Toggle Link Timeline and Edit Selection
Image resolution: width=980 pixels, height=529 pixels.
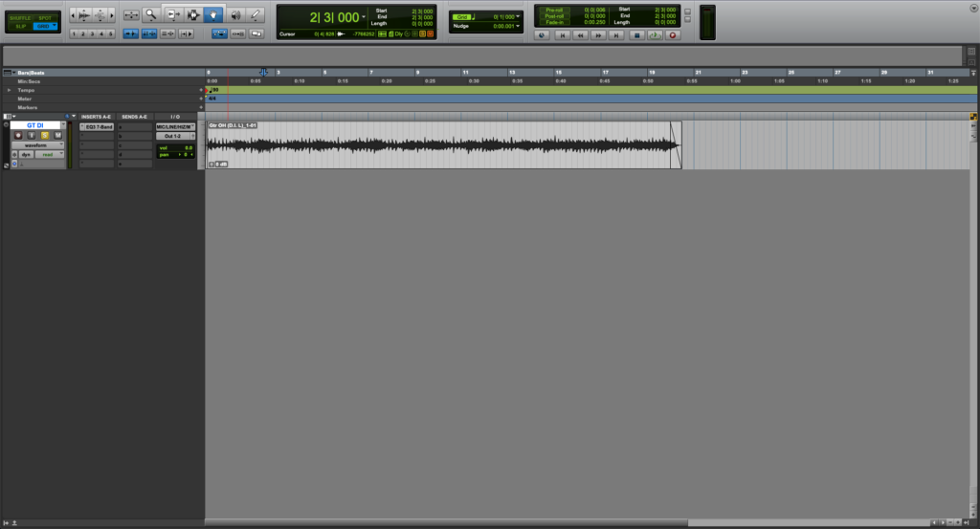click(148, 33)
